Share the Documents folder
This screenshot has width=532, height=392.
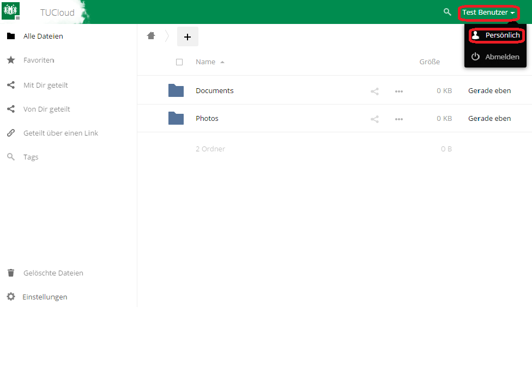[x=374, y=91]
